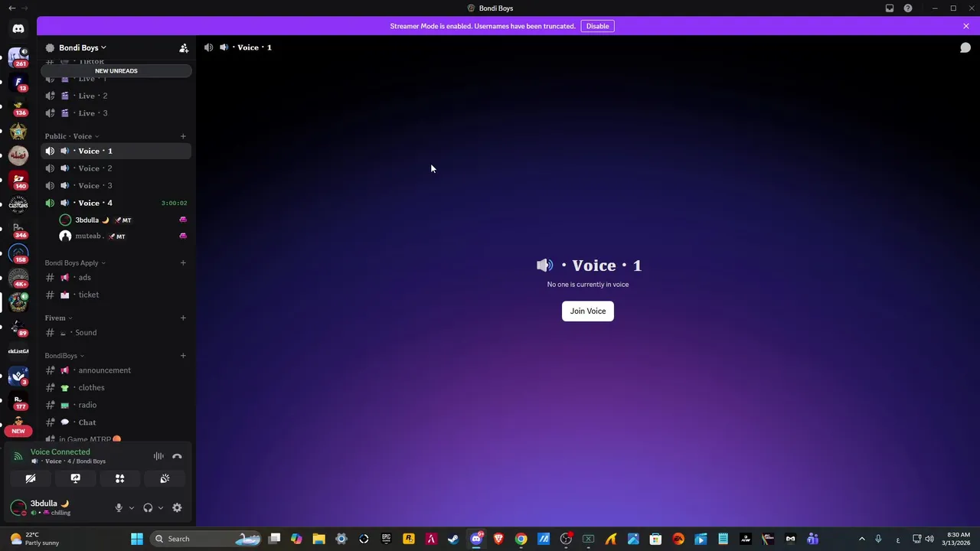Select Voice 4 channel
The height and width of the screenshot is (551, 980).
tap(116, 203)
